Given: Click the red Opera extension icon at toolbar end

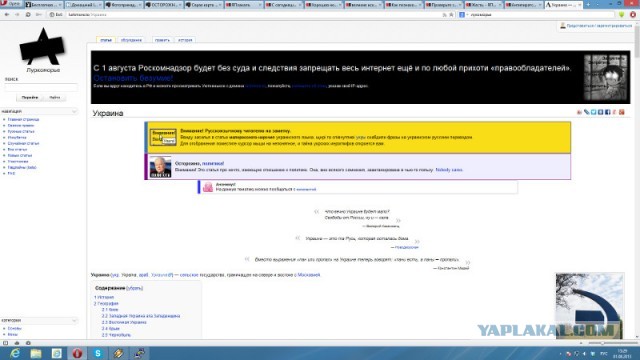Looking at the screenshot, I should click(x=633, y=15).
